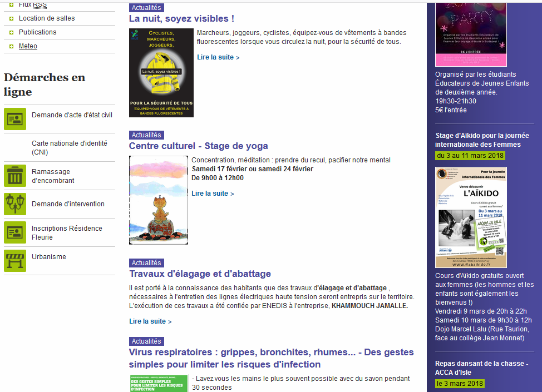The width and height of the screenshot is (542, 392).
Task: Click the Demande d'acte d'état civil icon
Action: point(15,118)
